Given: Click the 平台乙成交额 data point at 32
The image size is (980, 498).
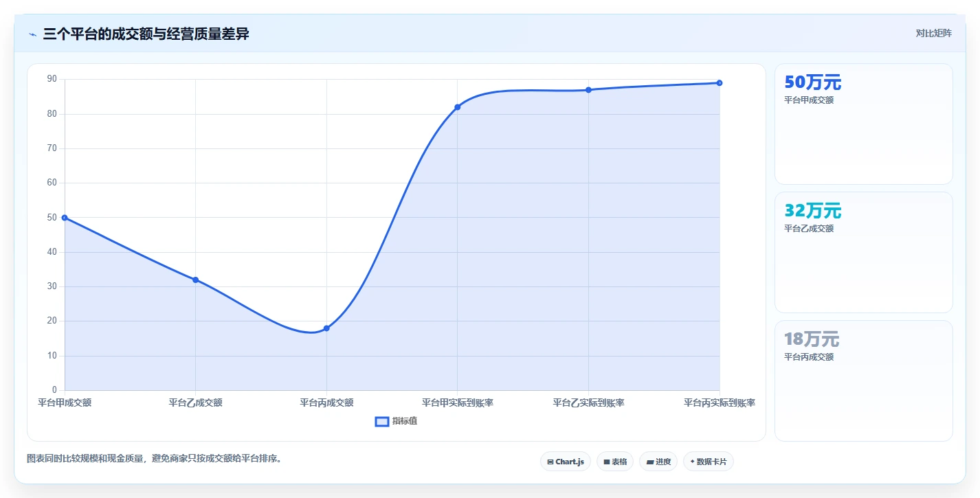Looking at the screenshot, I should click(x=196, y=280).
